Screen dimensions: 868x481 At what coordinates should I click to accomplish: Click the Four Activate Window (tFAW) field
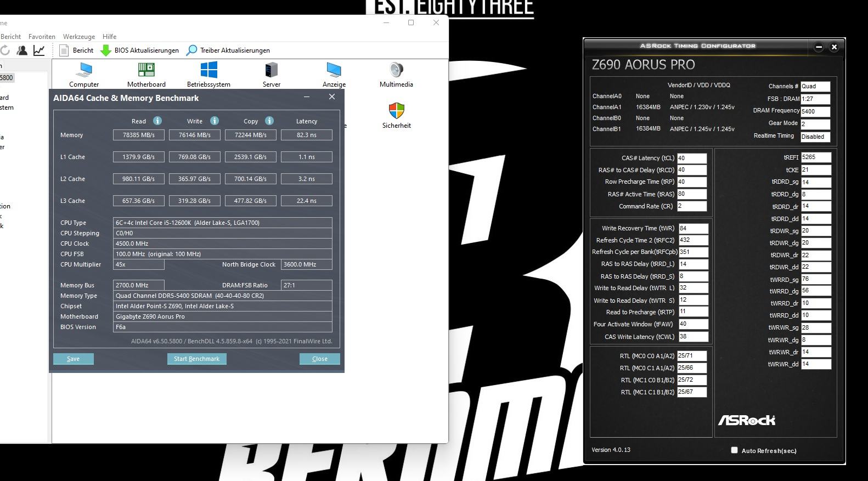694,324
